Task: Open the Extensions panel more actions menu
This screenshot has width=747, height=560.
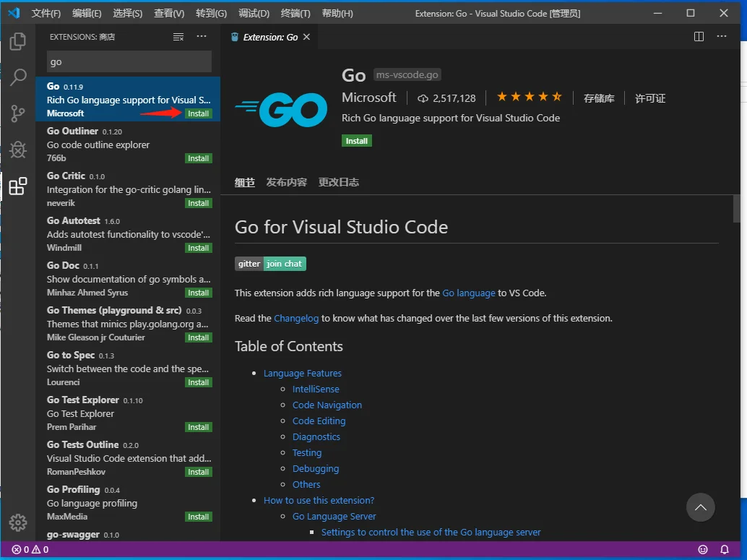Action: [x=202, y=36]
